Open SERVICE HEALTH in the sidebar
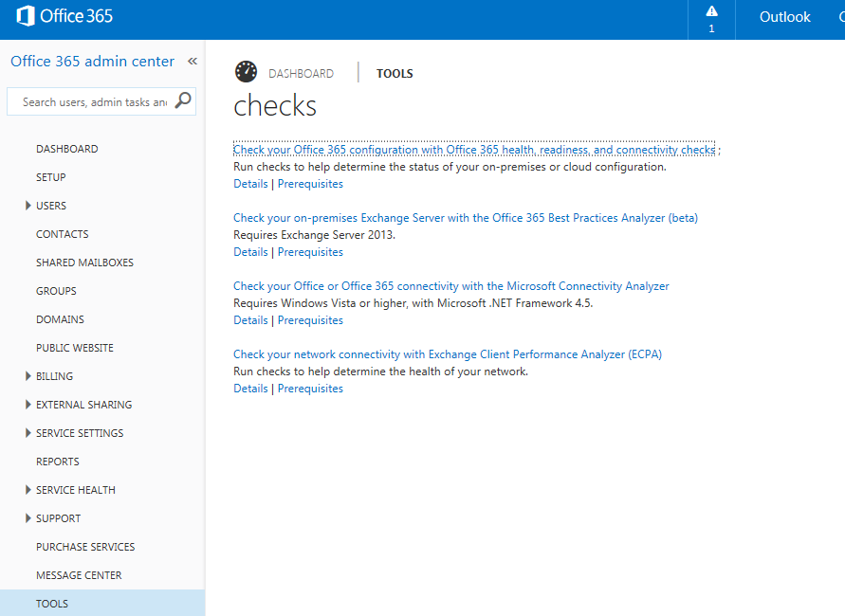The width and height of the screenshot is (845, 616). [76, 490]
